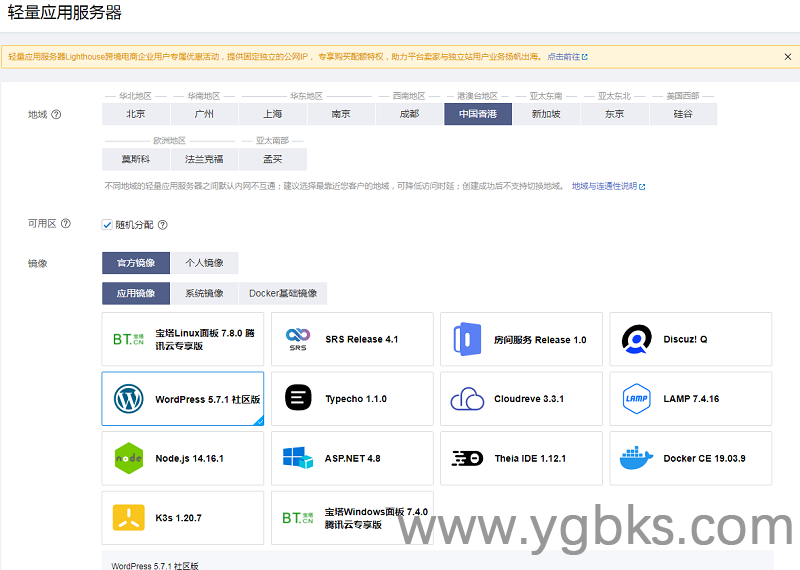The width and height of the screenshot is (800, 570).
Task: Choose Cloudreve 3.3.1 image
Action: pyautogui.click(x=521, y=399)
